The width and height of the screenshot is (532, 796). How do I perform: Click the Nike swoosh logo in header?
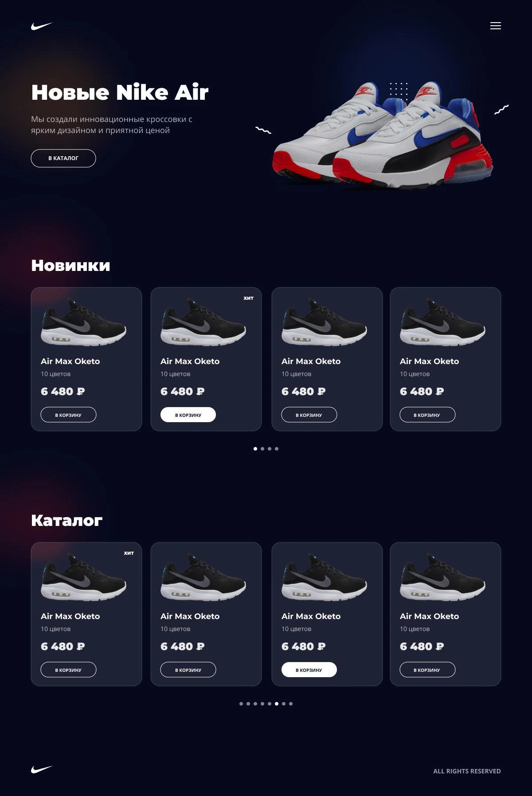point(42,26)
